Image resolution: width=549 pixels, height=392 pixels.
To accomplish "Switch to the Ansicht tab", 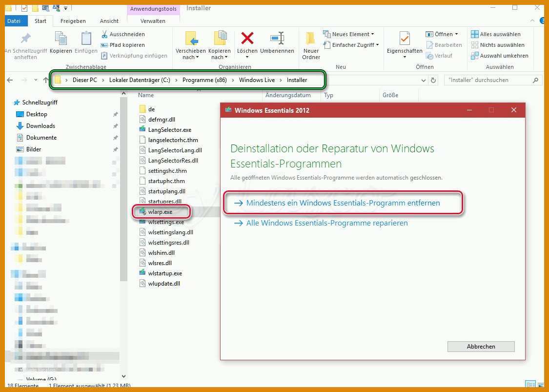I will (x=109, y=21).
